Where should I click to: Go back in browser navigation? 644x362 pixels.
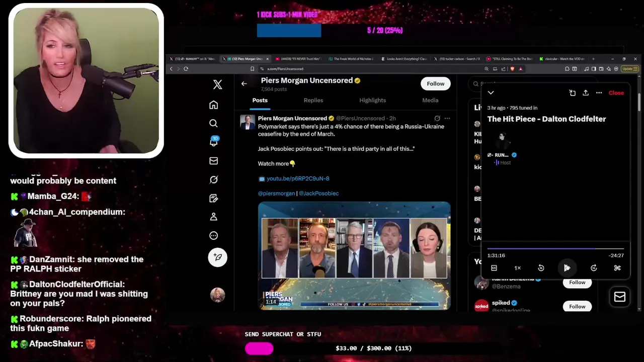(x=171, y=69)
